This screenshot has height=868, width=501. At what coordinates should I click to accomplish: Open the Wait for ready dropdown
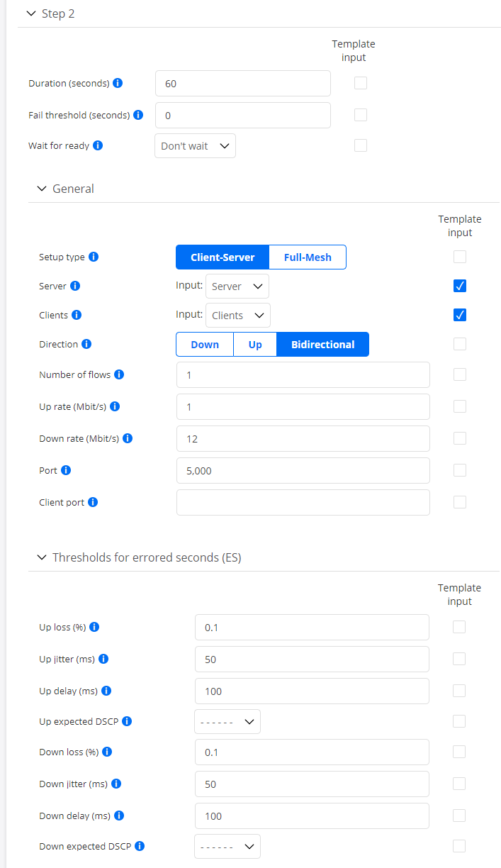(x=195, y=145)
